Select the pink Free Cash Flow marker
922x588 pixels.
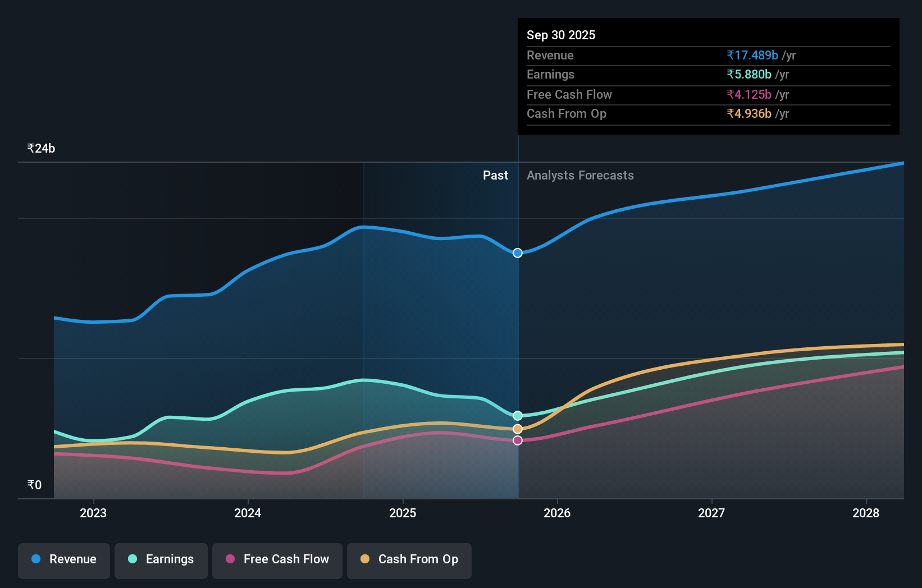pyautogui.click(x=517, y=440)
